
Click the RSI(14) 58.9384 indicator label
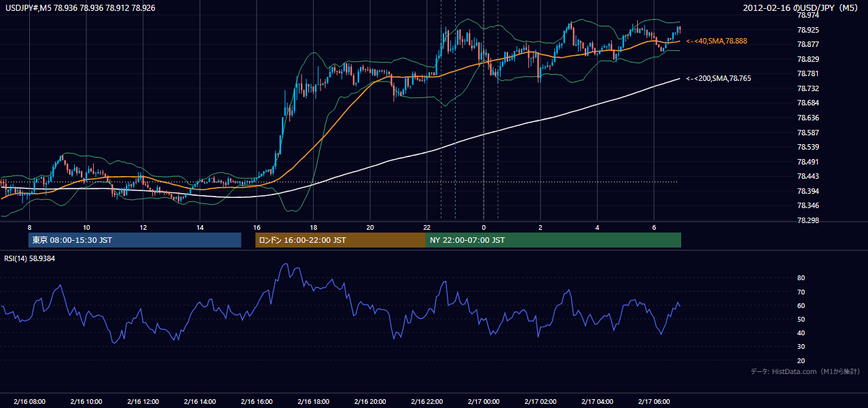(x=31, y=258)
